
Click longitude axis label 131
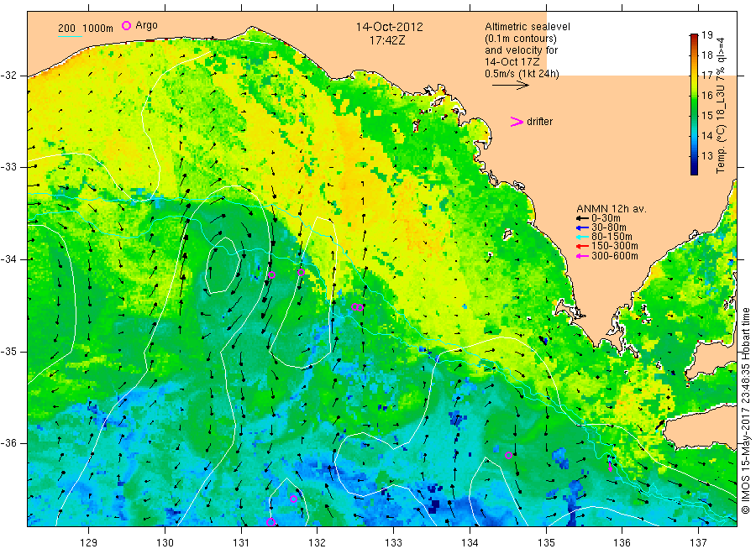(241, 543)
